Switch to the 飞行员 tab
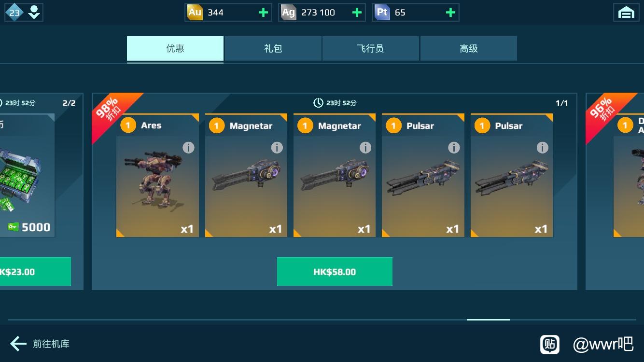Viewport: 644px width, 362px height. [371, 48]
